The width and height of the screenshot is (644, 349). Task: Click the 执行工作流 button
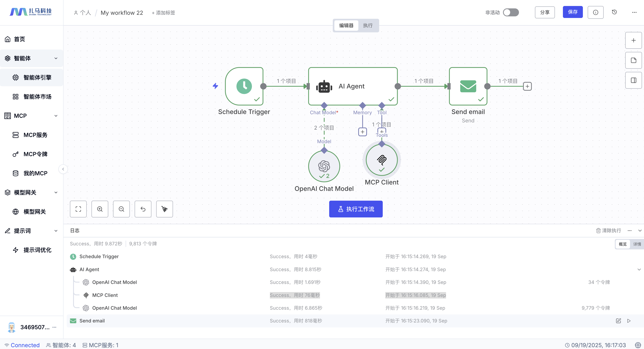[x=356, y=209]
